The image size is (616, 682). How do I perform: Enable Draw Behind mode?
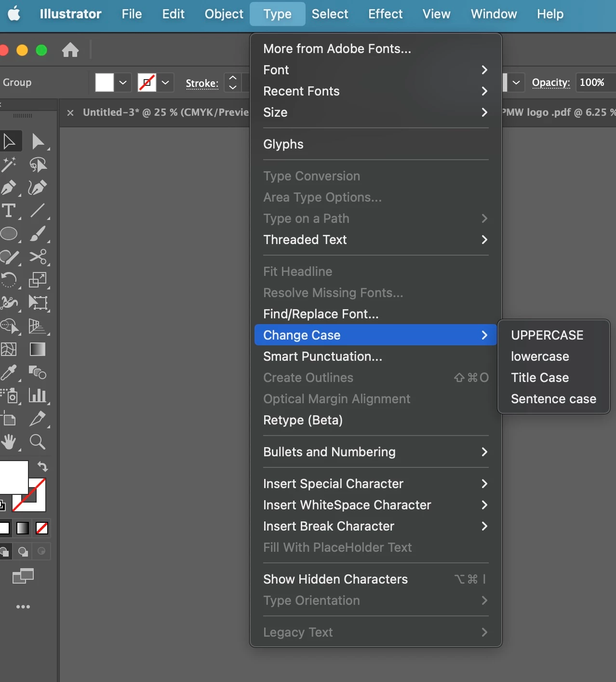(x=23, y=551)
